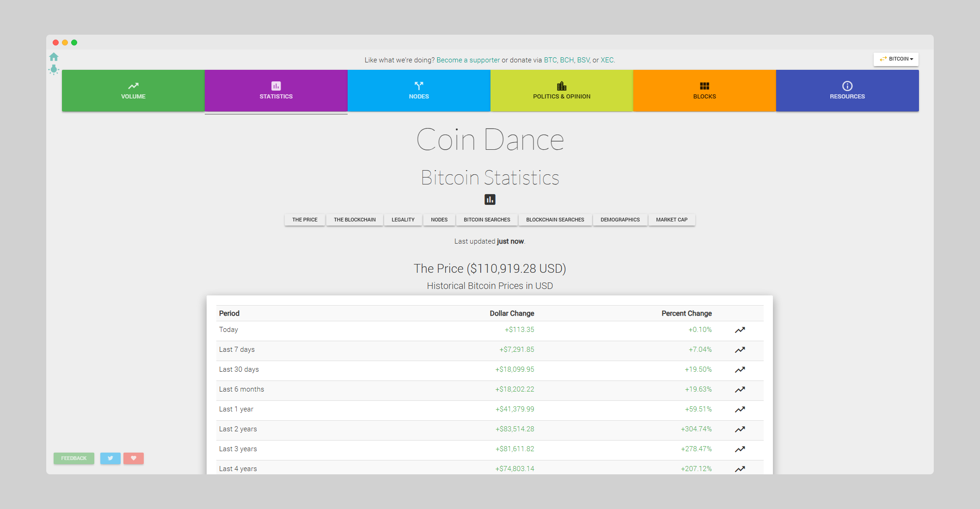980x509 pixels.
Task: Click the BTC donation link
Action: (x=550, y=60)
